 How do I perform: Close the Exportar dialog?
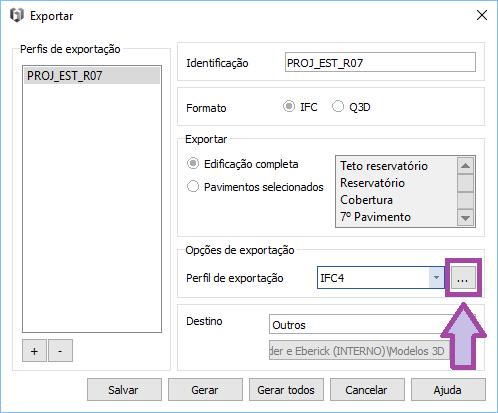coord(482,15)
